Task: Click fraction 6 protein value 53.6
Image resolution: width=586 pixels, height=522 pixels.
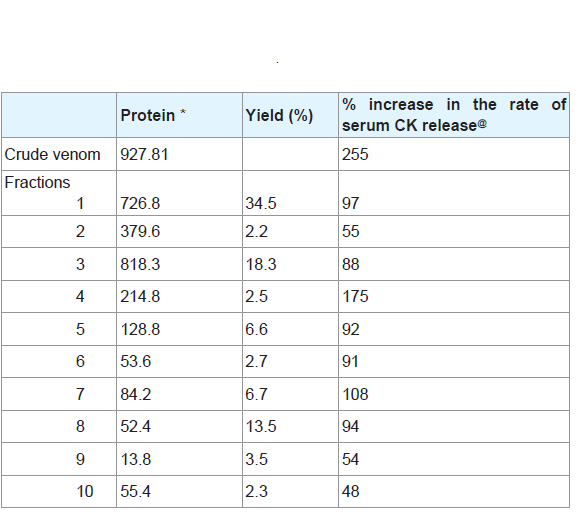Action: 136,361
